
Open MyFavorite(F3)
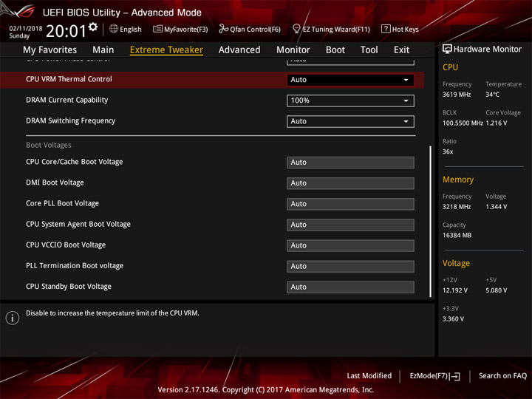(180, 29)
